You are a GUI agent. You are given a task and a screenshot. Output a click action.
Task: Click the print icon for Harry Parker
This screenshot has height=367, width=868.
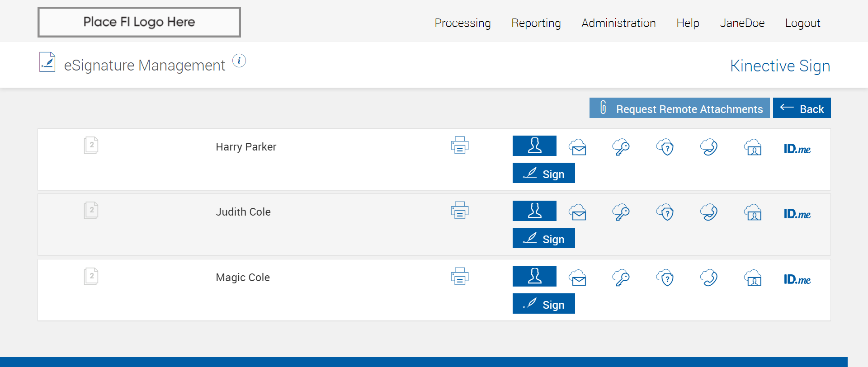(x=460, y=146)
